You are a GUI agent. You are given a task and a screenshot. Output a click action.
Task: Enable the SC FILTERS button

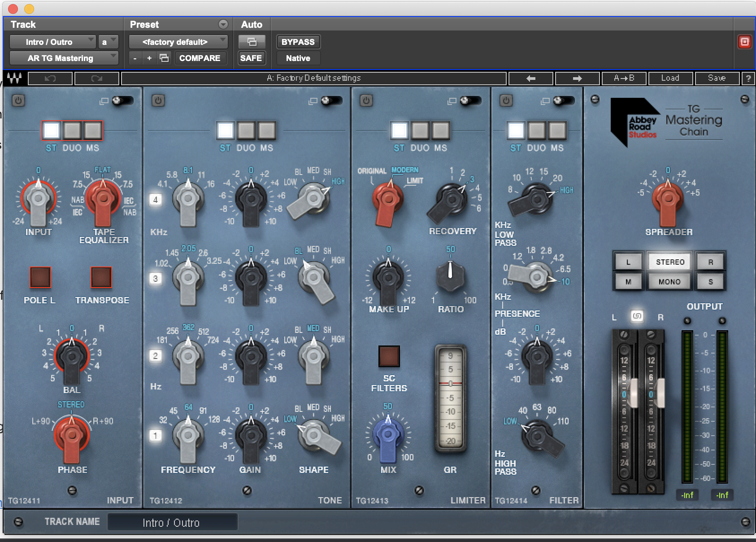(389, 356)
